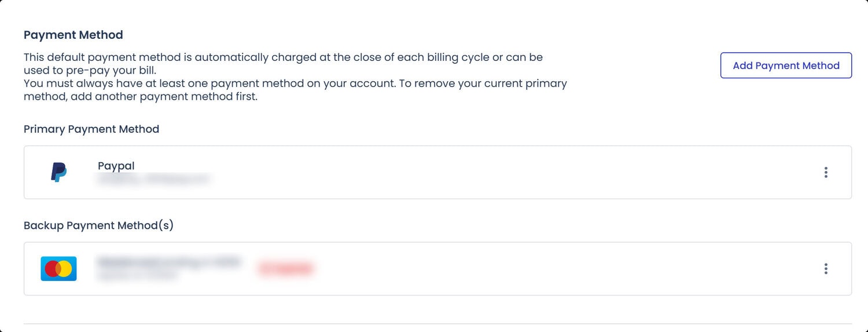
Task: Click the Backup Payment Method(s) heading
Action: pyautogui.click(x=98, y=225)
